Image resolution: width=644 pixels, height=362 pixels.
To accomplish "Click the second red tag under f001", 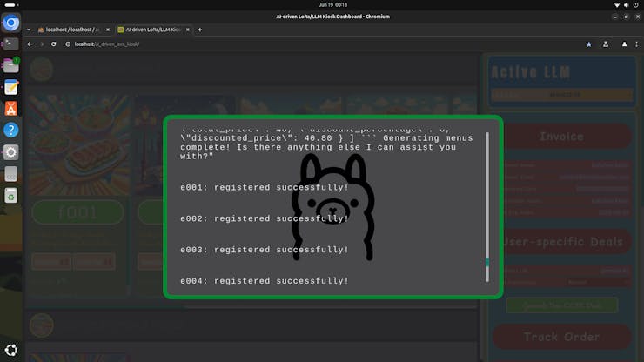I will coord(94,261).
